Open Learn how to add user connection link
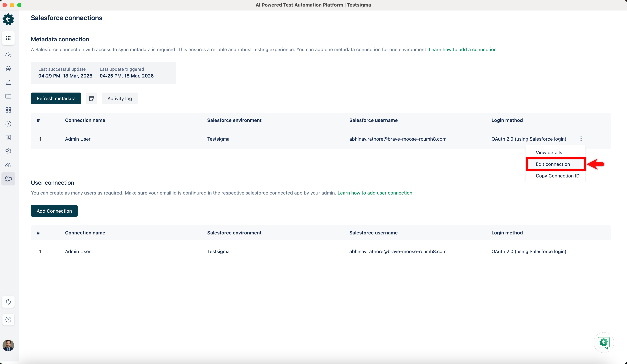Viewport: 627px width, 364px height. [375, 193]
